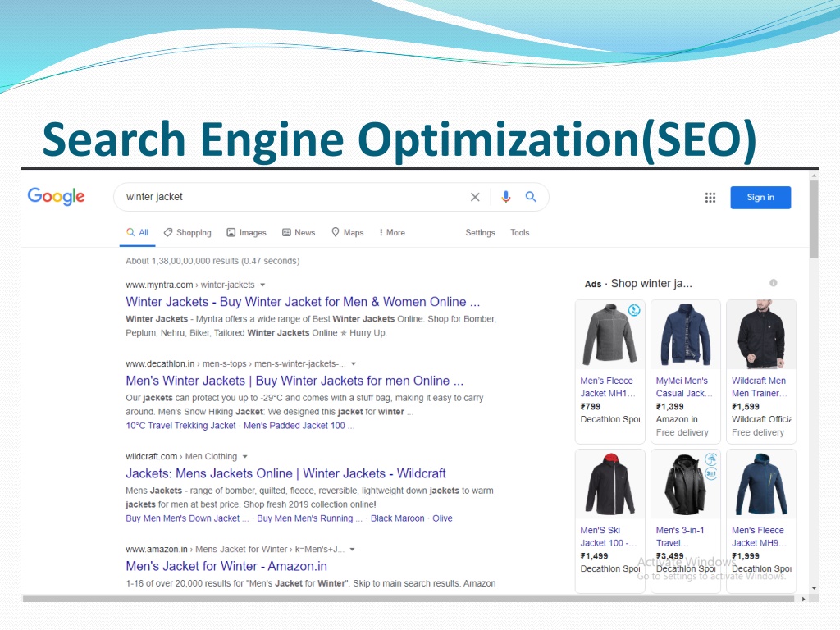The width and height of the screenshot is (840, 630).
Task: Click the scrollbar down arrow
Action: (x=814, y=588)
